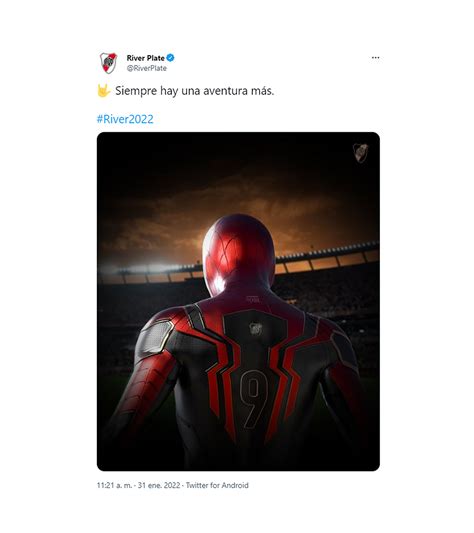Image resolution: width=474 pixels, height=533 pixels.
Task: Click the rock-on hand emoji
Action: 103,90
